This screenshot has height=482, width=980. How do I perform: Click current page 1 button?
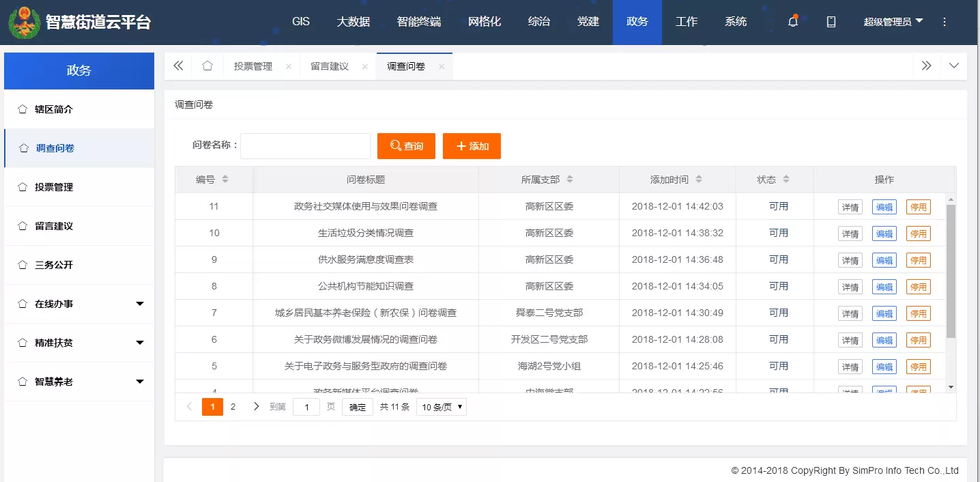click(x=212, y=407)
